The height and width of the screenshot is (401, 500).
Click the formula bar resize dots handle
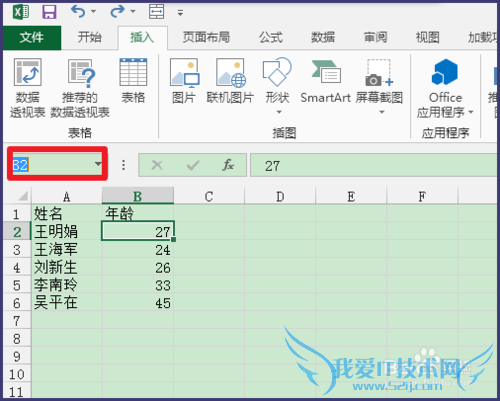pos(124,165)
